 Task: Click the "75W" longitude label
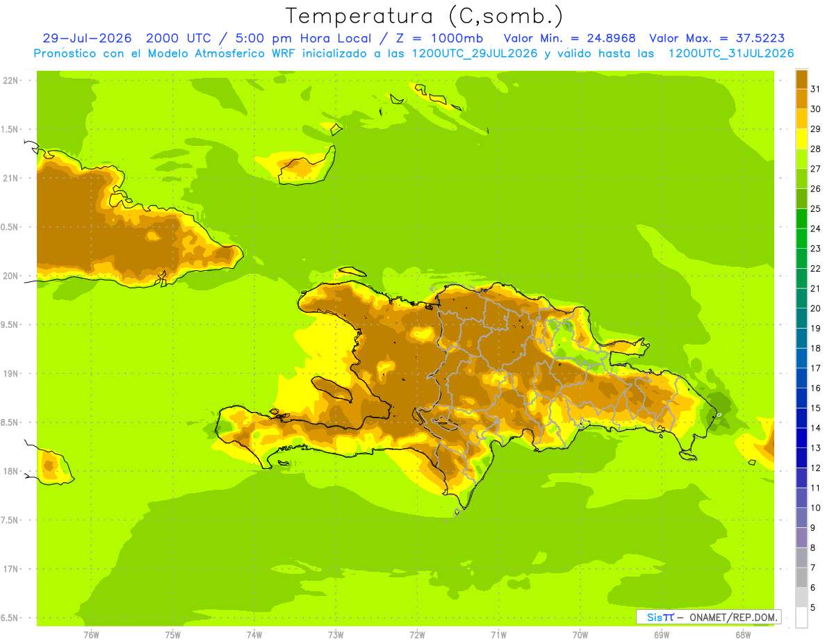click(x=173, y=636)
